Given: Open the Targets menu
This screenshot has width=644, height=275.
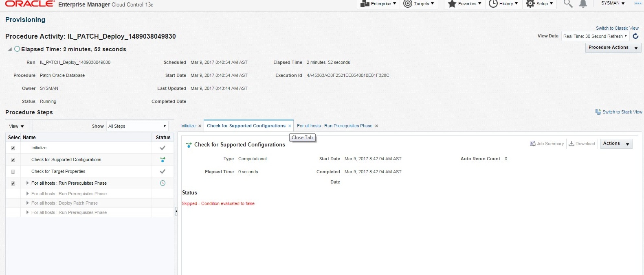Looking at the screenshot, I should pyautogui.click(x=418, y=4).
